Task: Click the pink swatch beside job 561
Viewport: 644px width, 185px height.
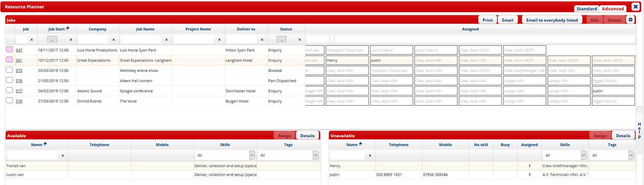Action: coord(9,60)
